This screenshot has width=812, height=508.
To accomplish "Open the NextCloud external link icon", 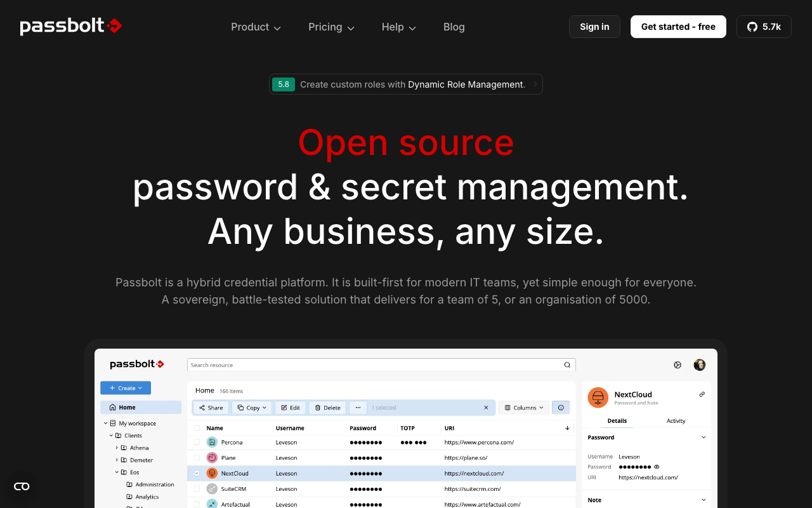I will coord(702,394).
